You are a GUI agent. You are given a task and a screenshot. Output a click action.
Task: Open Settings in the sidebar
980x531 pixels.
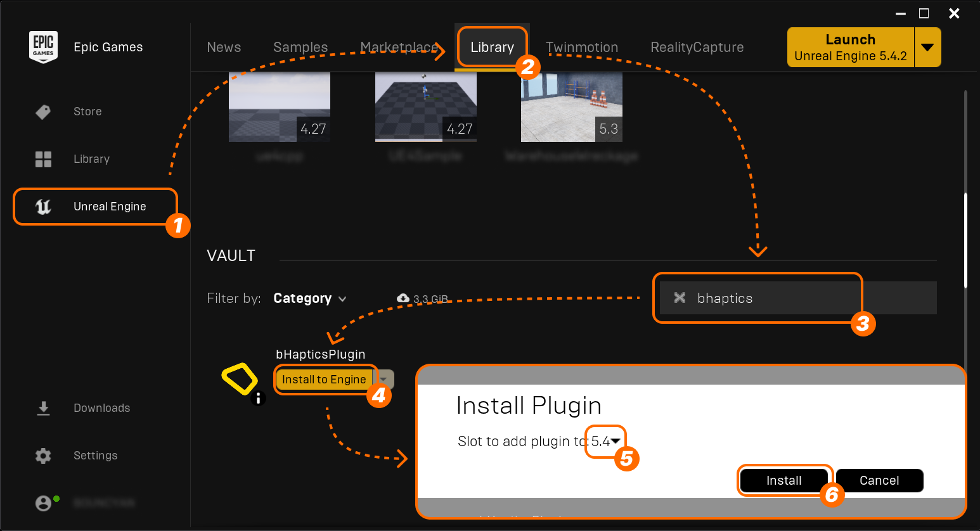(x=95, y=456)
